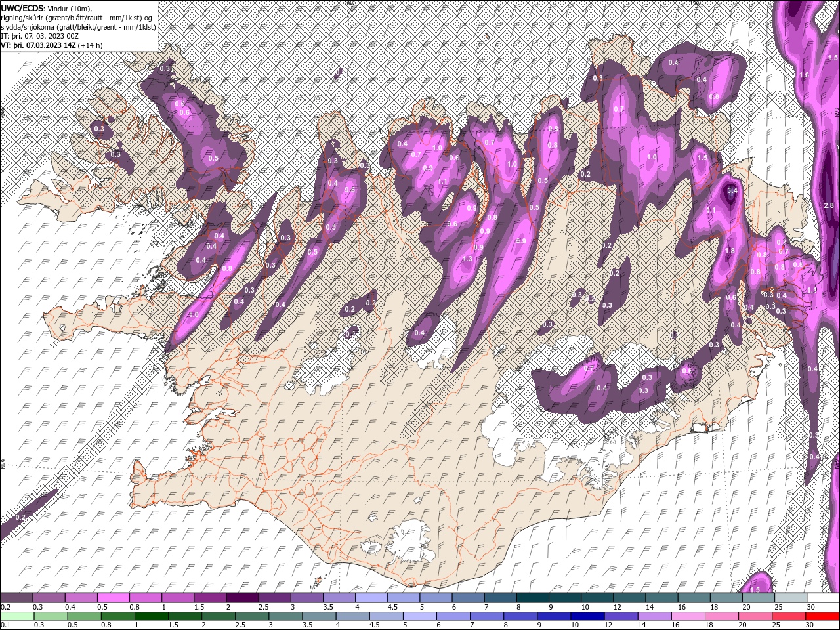This screenshot has width=840, height=630.
Task: Click the light pink rain swatch between 16 and 18
Action: tap(688, 616)
